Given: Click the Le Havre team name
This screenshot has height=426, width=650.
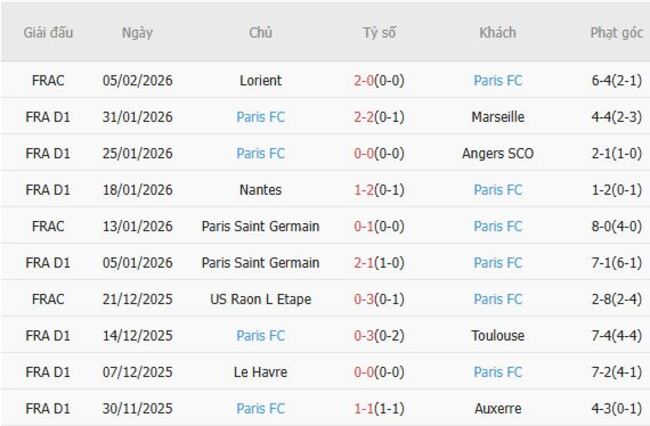Looking at the screenshot, I should point(261,372).
